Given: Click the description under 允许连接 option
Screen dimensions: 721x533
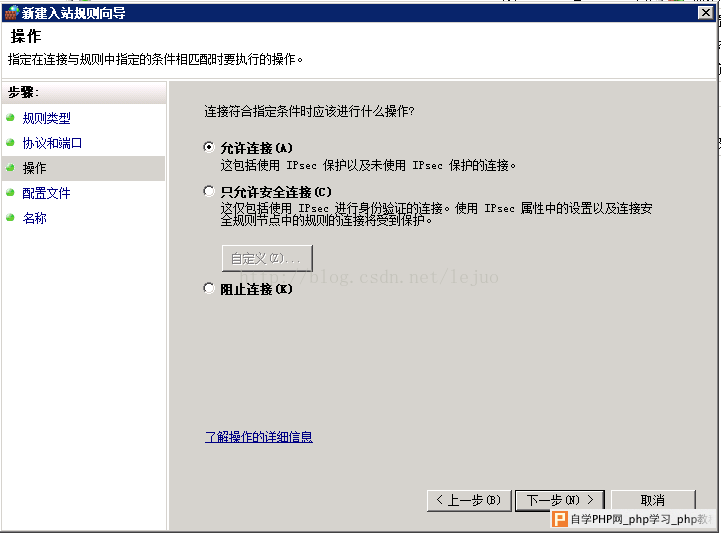Looking at the screenshot, I should click(x=368, y=165).
